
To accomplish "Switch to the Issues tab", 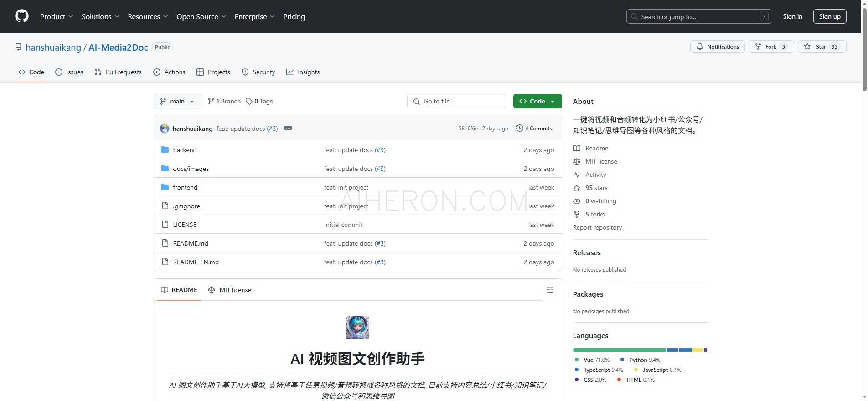I will tap(69, 72).
